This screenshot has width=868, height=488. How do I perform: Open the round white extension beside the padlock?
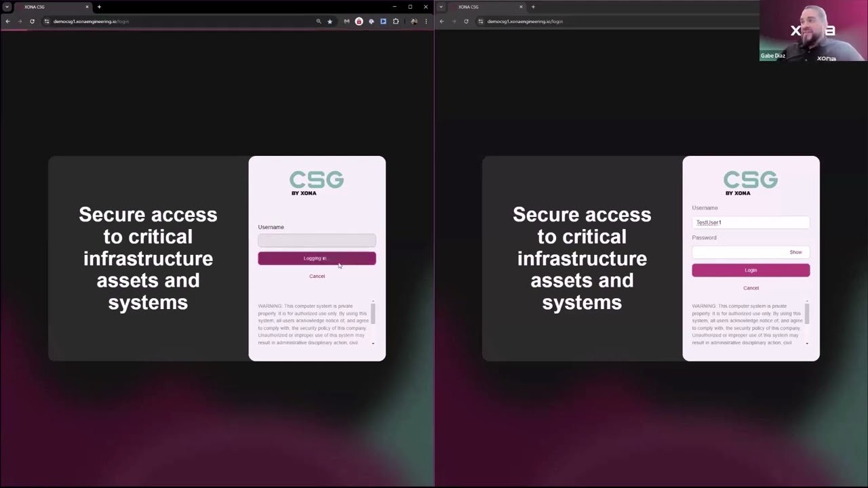(x=371, y=21)
